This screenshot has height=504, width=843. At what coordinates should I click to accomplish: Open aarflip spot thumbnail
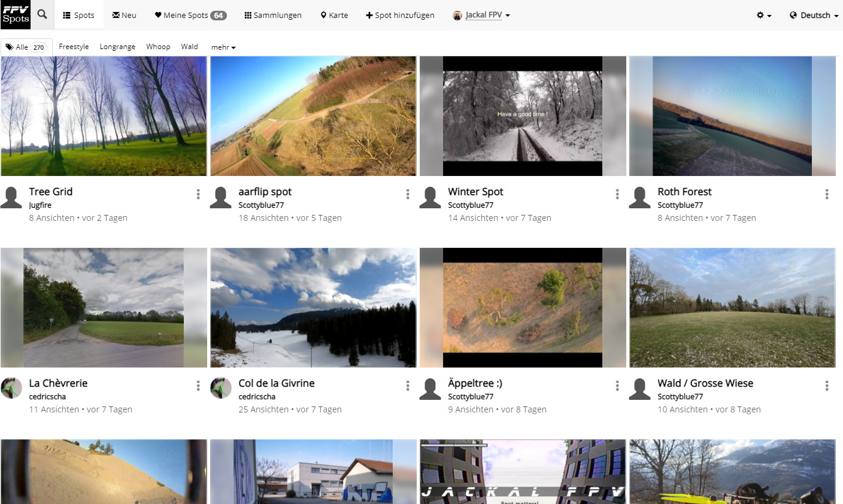click(313, 116)
